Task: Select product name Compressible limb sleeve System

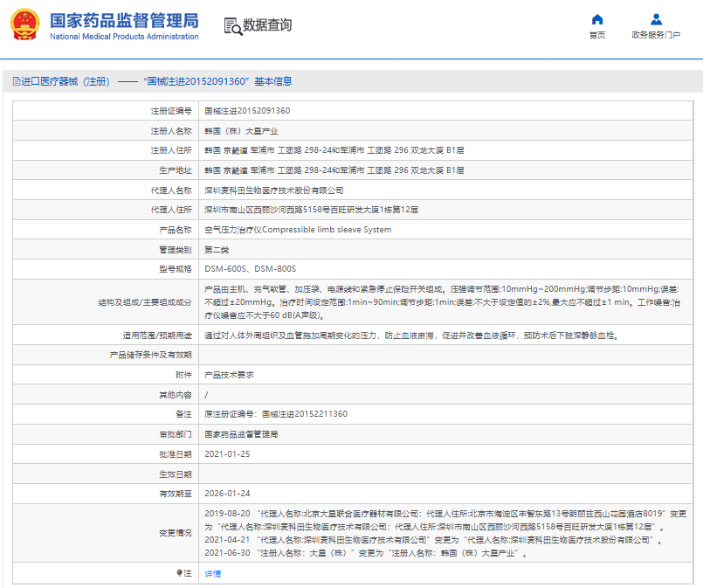Action: coord(327,230)
